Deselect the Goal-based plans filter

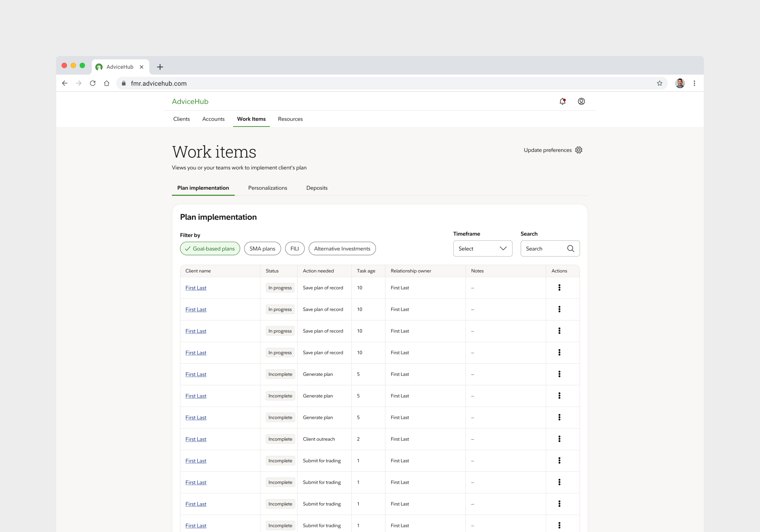pos(210,249)
